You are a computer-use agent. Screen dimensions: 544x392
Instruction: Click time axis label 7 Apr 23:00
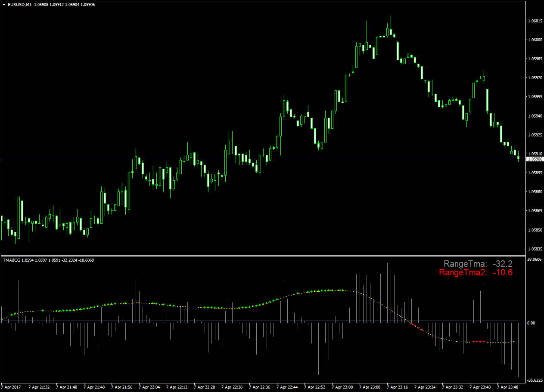pyautogui.click(x=342, y=387)
